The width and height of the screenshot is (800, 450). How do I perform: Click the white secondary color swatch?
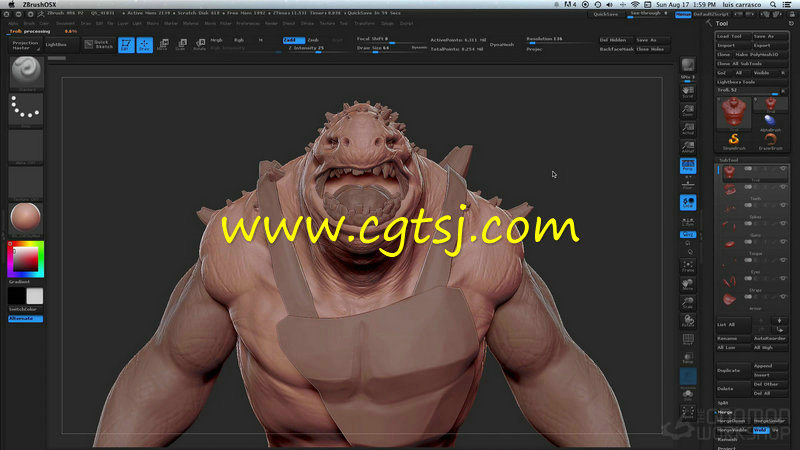point(35,296)
